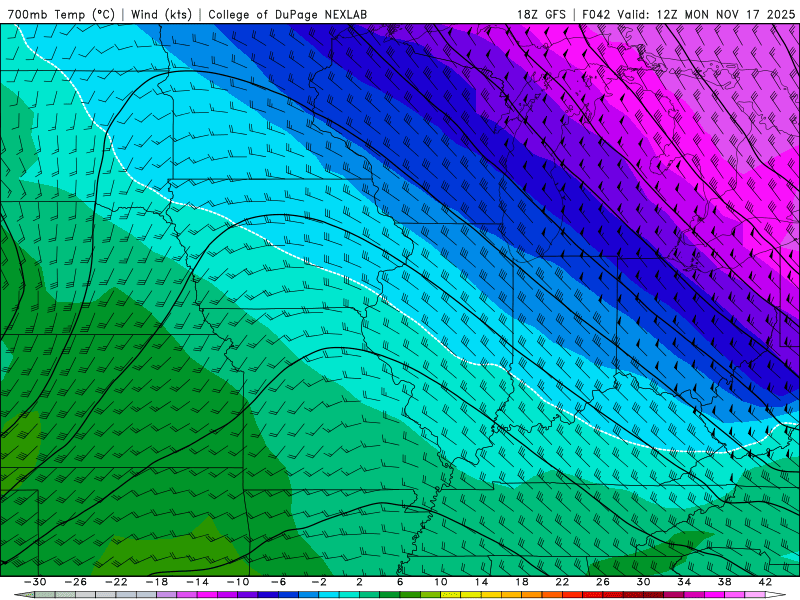Click the -14 color scale label
Image resolution: width=800 pixels, height=600 pixels.
coord(197,582)
